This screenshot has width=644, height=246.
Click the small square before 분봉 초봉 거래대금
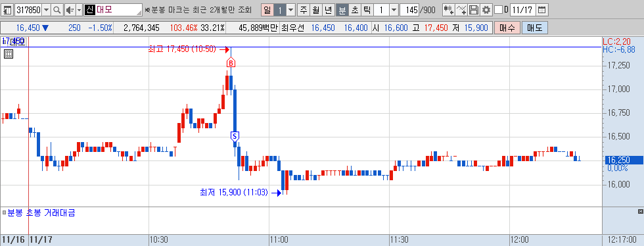click(4, 213)
